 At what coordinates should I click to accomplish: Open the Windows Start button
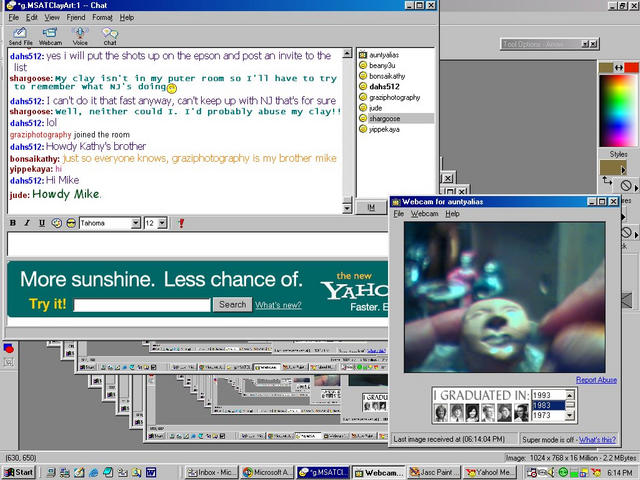tap(19, 472)
